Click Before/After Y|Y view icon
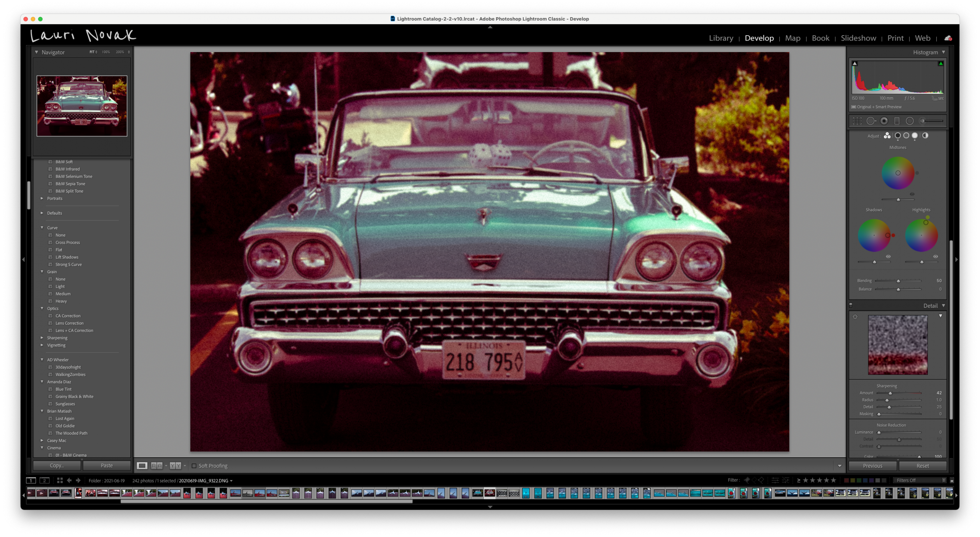The image size is (980, 537). (175, 466)
